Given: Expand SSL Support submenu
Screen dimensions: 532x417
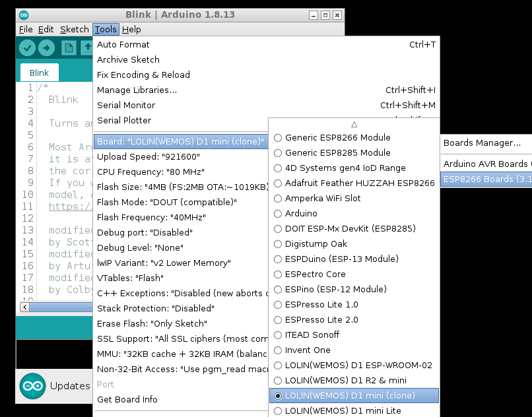Looking at the screenshot, I should pyautogui.click(x=181, y=339).
